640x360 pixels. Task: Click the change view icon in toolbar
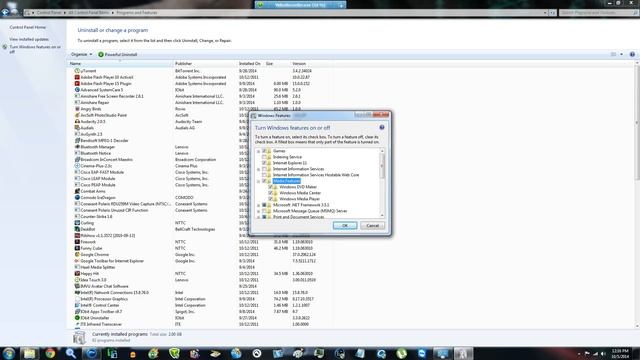pyautogui.click(x=613, y=54)
